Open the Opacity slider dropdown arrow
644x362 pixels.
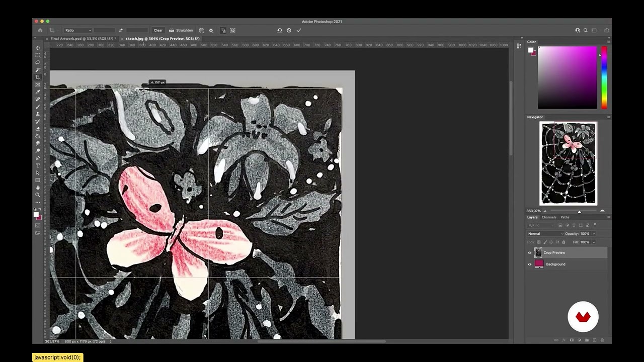(x=594, y=234)
